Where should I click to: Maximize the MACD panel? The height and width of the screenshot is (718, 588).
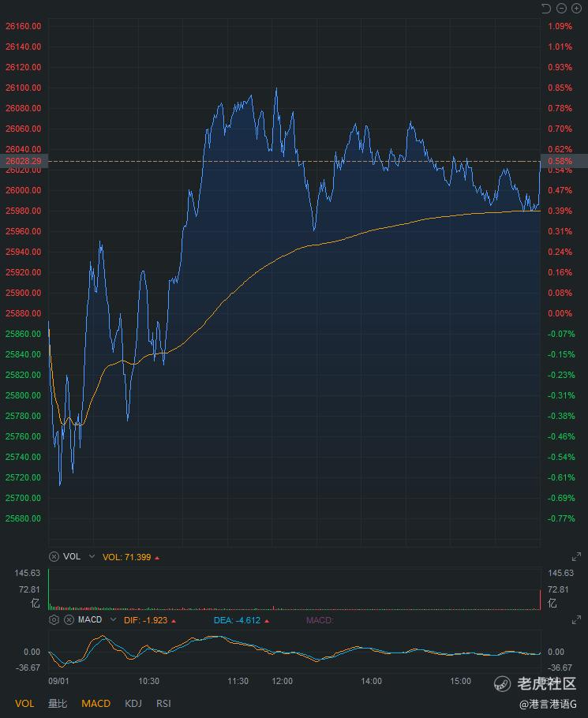click(576, 620)
